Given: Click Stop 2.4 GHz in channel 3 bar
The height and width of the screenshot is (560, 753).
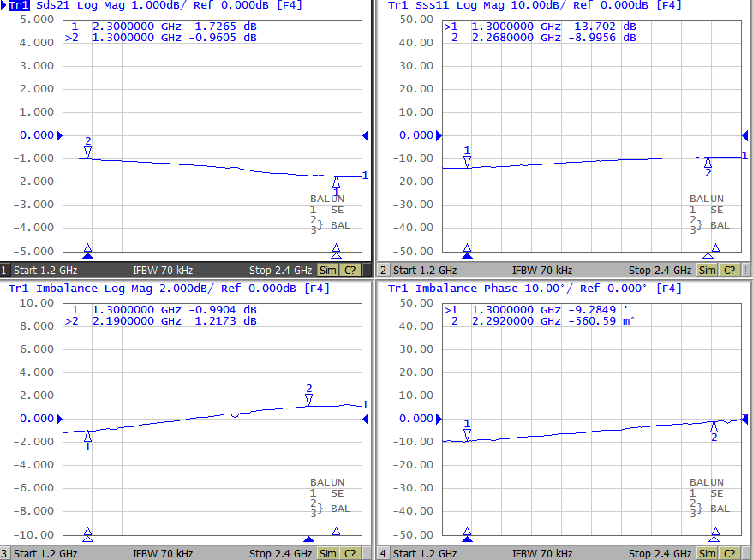Looking at the screenshot, I should click(280, 554).
